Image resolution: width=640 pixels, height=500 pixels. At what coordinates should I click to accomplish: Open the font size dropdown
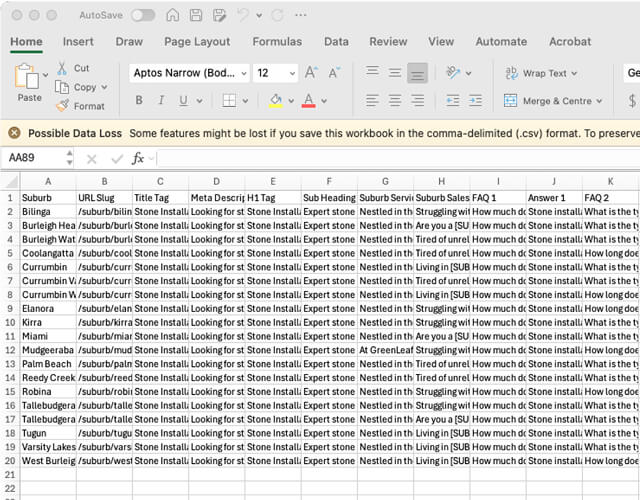tap(291, 73)
